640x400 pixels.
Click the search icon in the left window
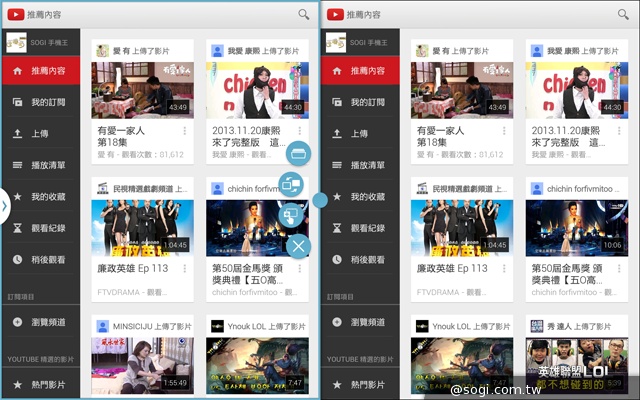click(304, 15)
